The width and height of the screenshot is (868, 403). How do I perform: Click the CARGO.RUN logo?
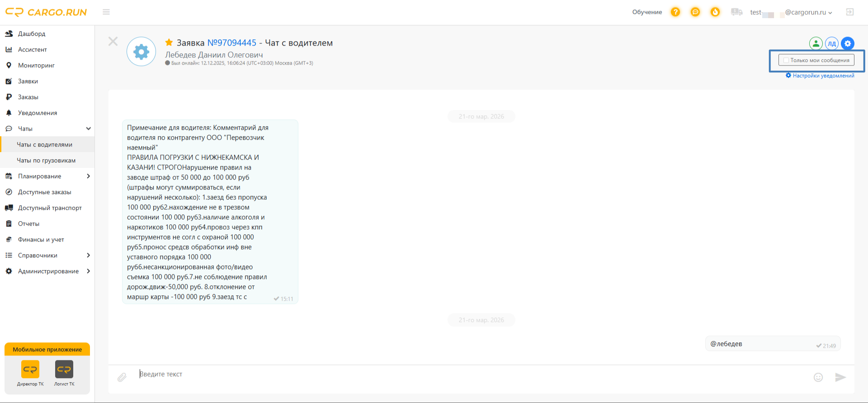[46, 12]
